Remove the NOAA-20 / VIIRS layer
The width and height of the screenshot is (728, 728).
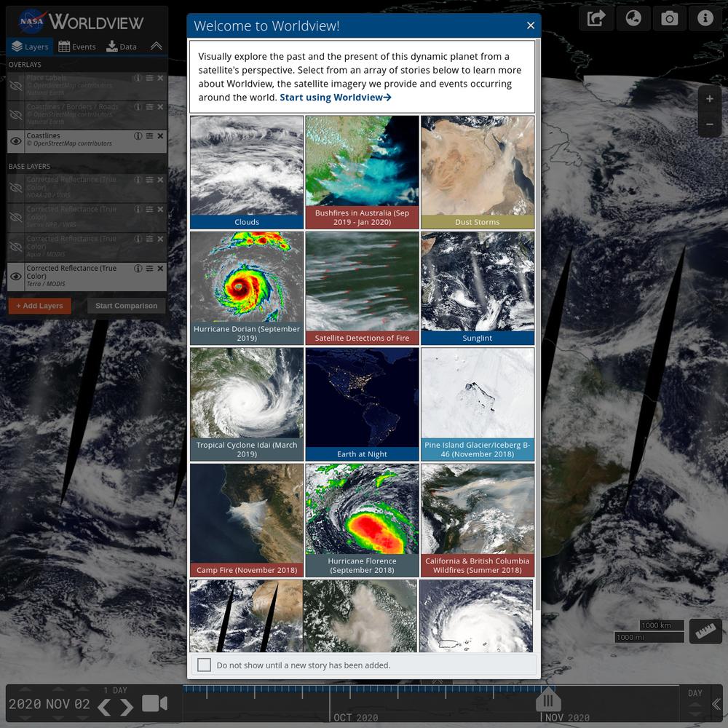[x=160, y=180]
